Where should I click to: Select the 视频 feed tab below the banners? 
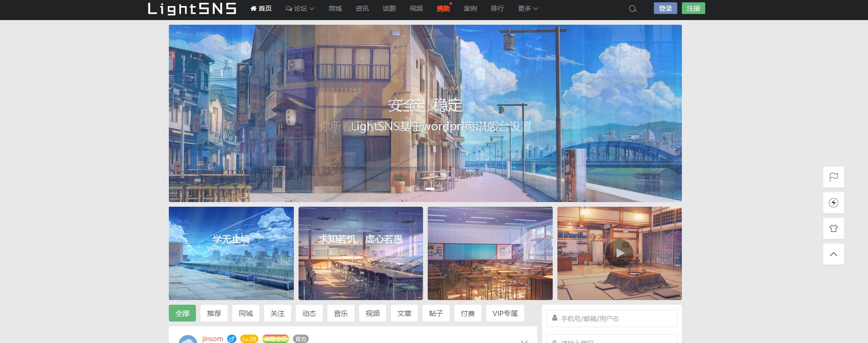point(373,313)
